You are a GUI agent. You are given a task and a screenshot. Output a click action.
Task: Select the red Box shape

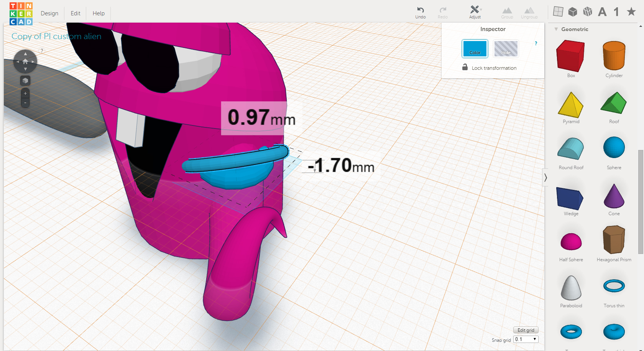pyautogui.click(x=571, y=56)
